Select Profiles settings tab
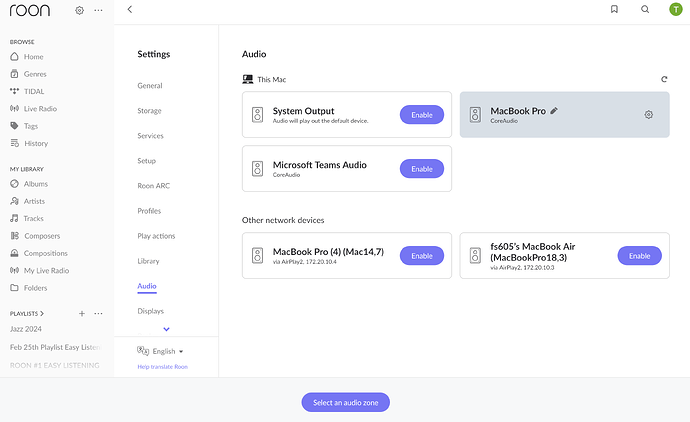This screenshot has height=422, width=690. [x=149, y=211]
